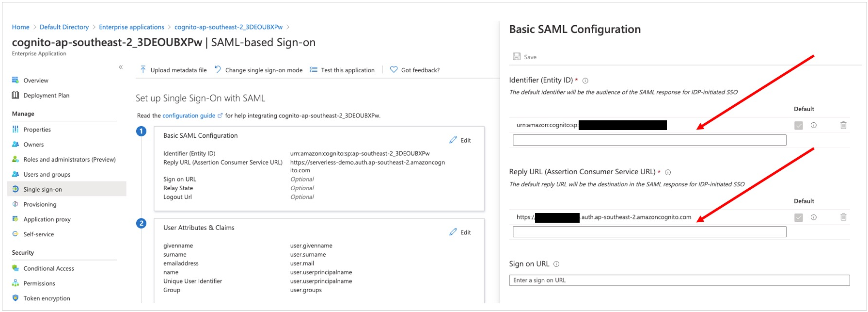Click the empty Identifier (Entity ID) input box
The height and width of the screenshot is (312, 868).
[x=649, y=140]
